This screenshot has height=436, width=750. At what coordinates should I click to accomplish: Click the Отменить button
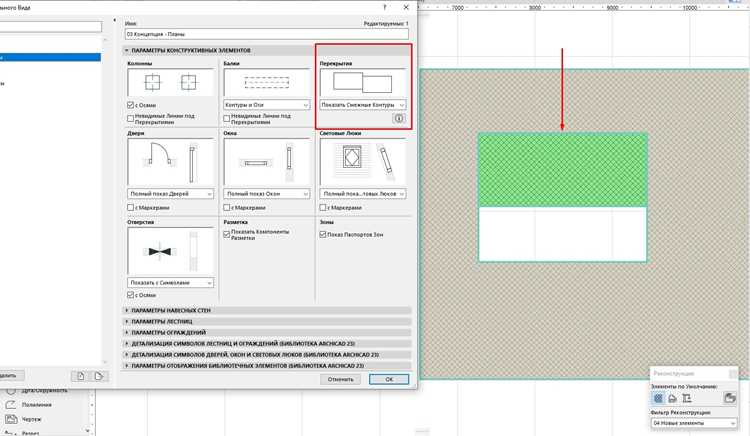(x=341, y=379)
